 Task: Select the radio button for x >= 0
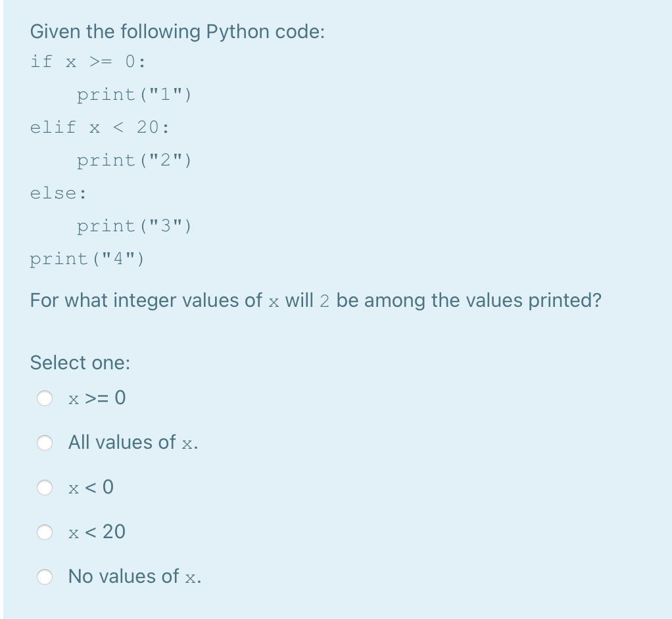45,398
